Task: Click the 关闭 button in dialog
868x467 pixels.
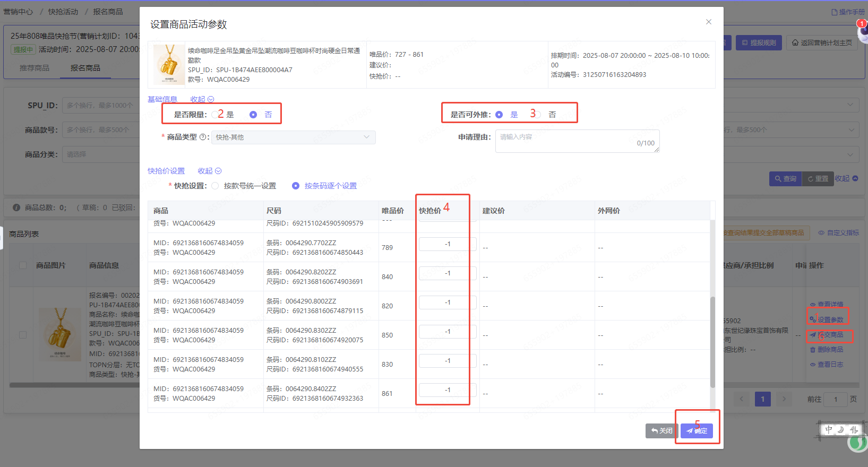Action: 661,431
